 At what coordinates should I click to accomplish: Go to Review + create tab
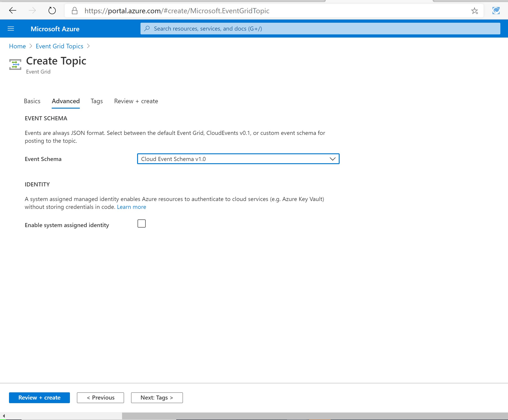[x=136, y=101]
